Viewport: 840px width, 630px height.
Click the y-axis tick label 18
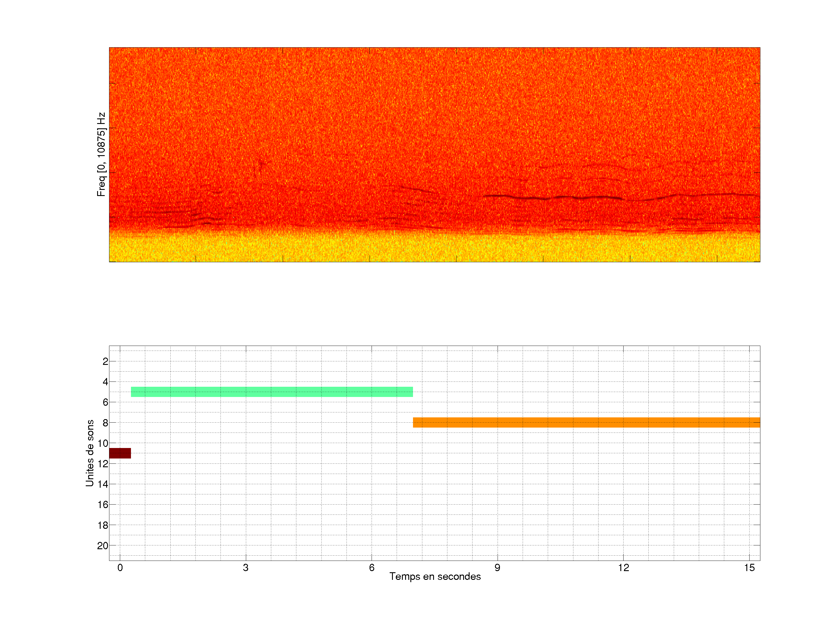point(103,525)
